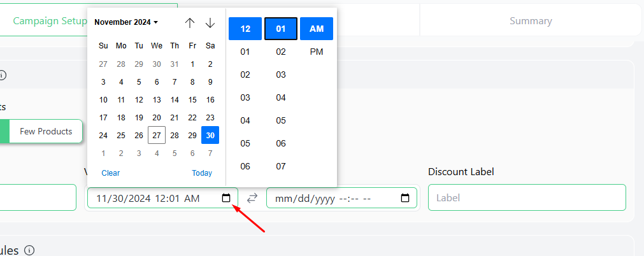This screenshot has height=256, width=644.
Task: Choose November 16 in calendar
Action: (x=210, y=100)
